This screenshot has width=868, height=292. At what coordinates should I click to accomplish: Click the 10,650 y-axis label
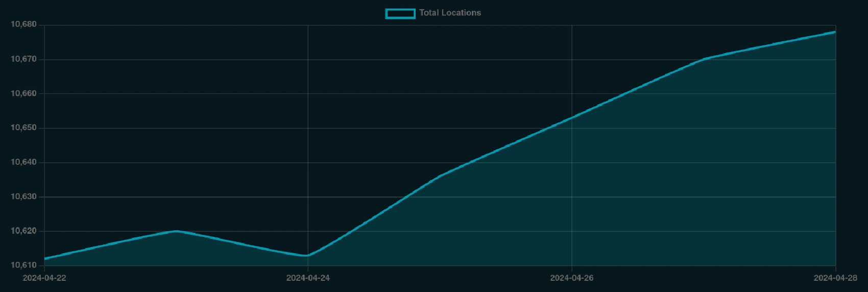tap(23, 128)
